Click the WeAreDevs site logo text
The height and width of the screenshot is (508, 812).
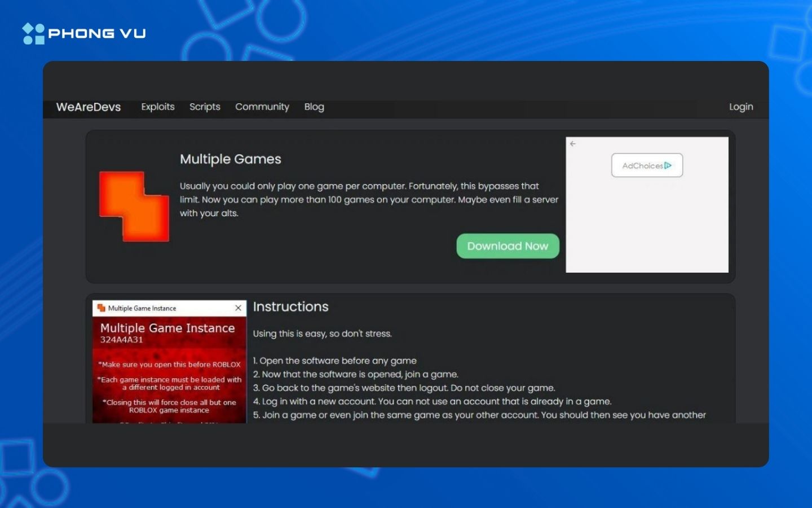[x=88, y=107]
